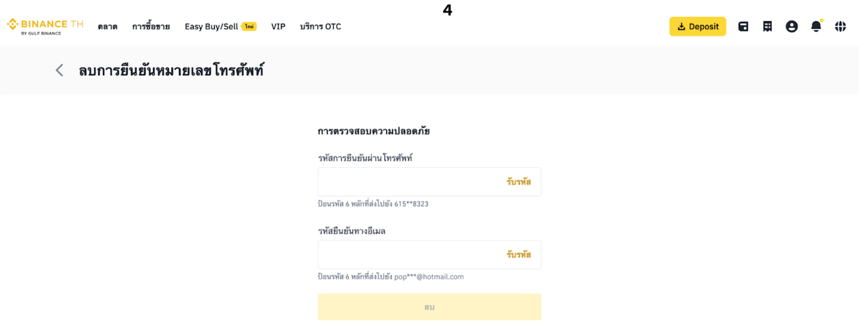
Task: Click the yellow ใหม่ badge
Action: (x=249, y=27)
